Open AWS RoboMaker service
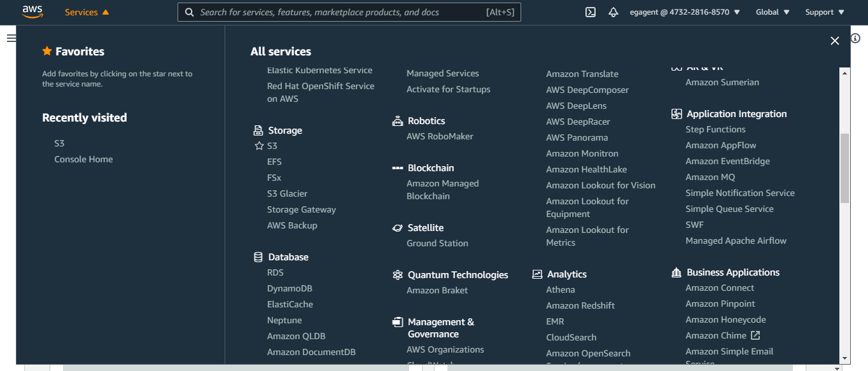Screen dimensions: 868x371 point(440,136)
